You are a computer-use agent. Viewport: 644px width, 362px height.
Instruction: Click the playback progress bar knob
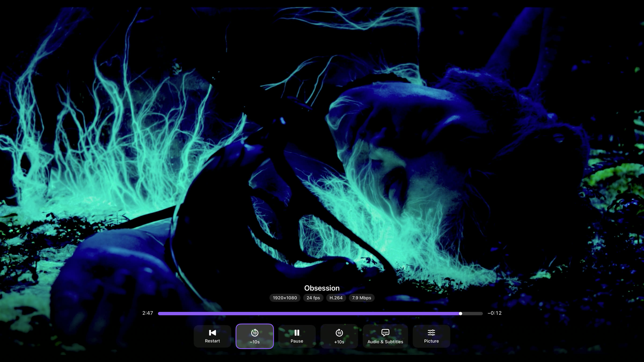tap(460, 313)
